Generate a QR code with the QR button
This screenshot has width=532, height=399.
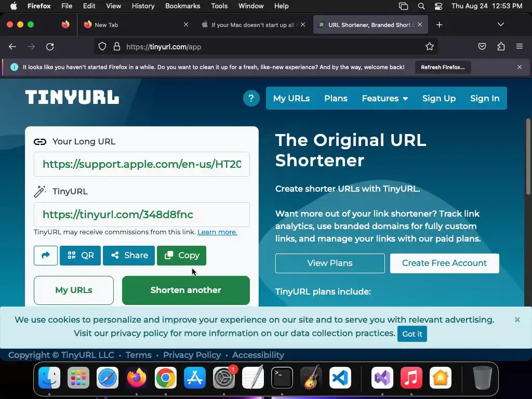tap(80, 256)
